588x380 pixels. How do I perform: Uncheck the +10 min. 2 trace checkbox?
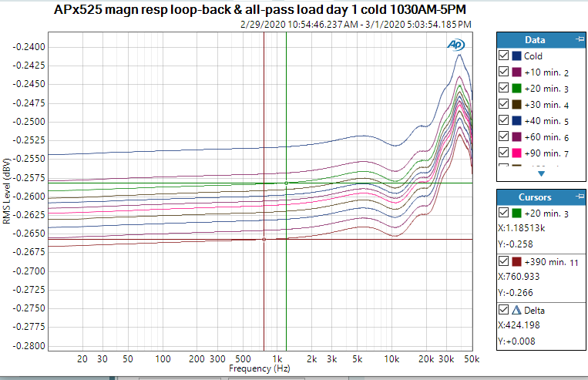coord(503,72)
